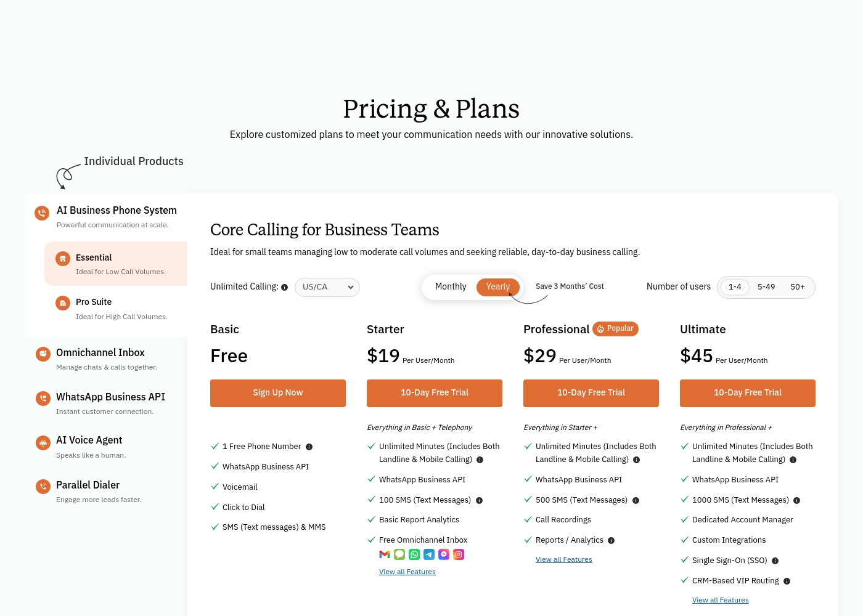Switch billing to Monthly
The width and height of the screenshot is (863, 616).
pos(451,287)
